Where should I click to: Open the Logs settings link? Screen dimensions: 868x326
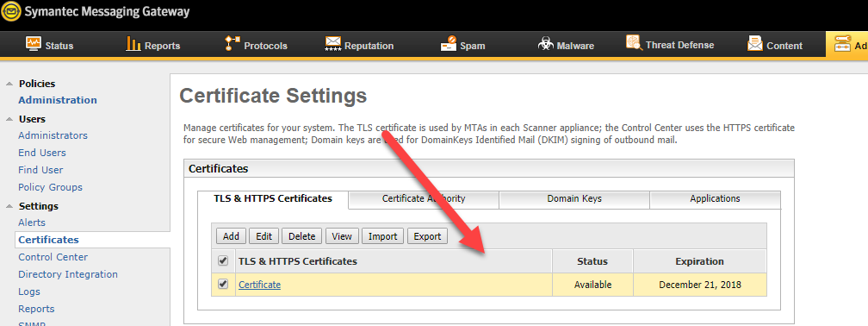pos(29,292)
